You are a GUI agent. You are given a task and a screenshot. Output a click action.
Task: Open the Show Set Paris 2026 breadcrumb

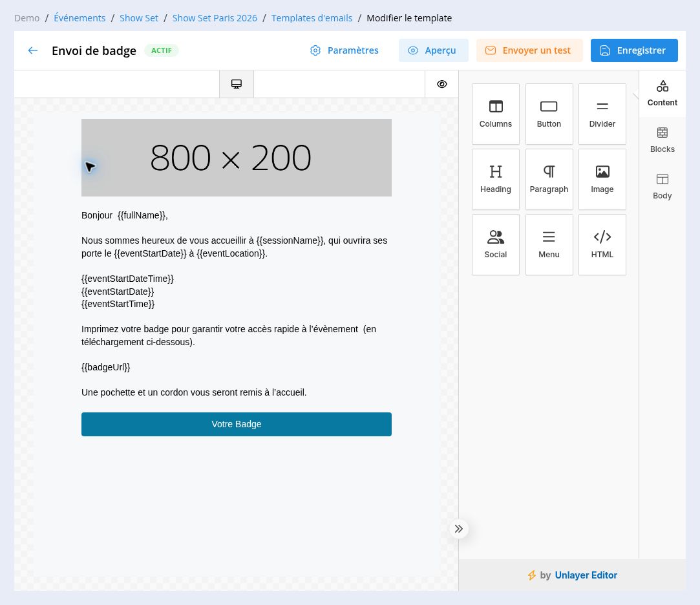coord(215,18)
